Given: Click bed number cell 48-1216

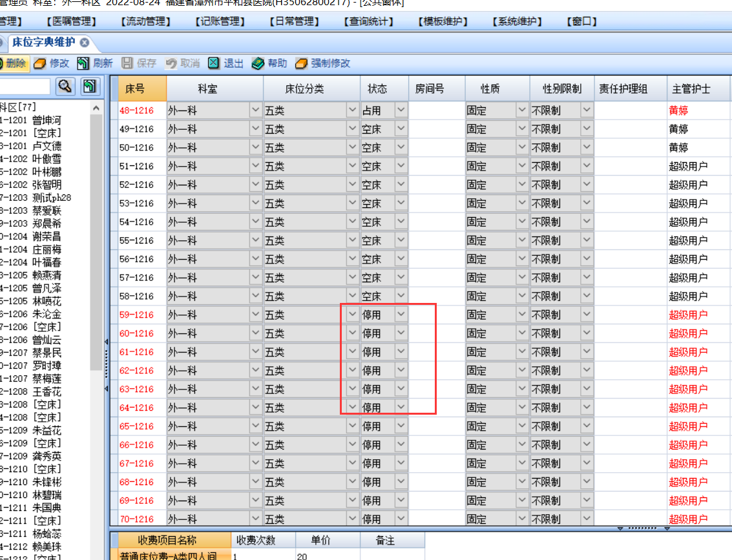Looking at the screenshot, I should pyautogui.click(x=142, y=110).
